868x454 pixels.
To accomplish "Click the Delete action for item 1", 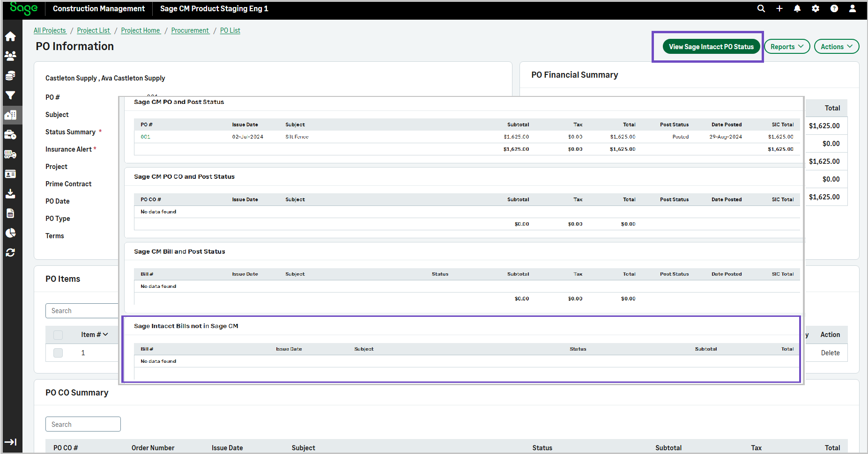I will coord(830,353).
